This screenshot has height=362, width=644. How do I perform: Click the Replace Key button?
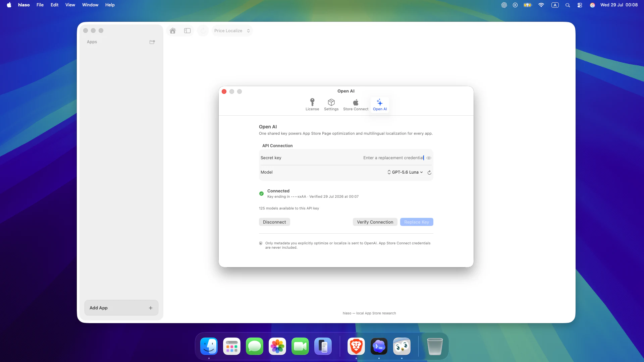[417, 222]
